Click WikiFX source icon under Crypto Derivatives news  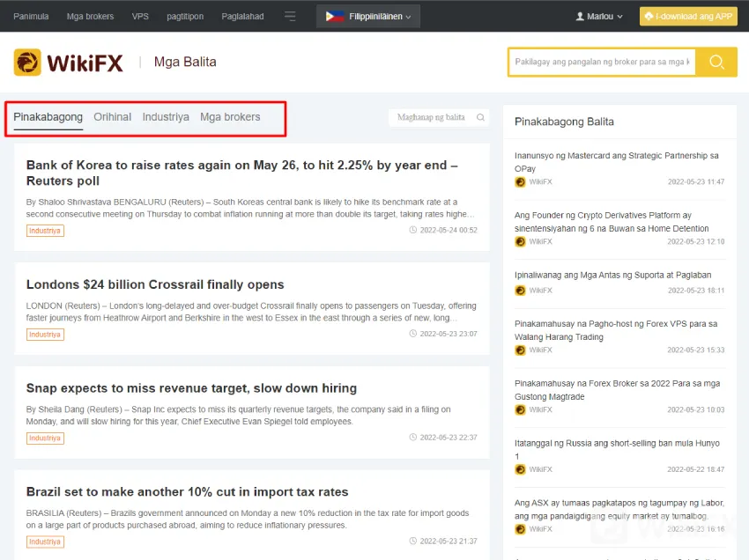click(520, 241)
